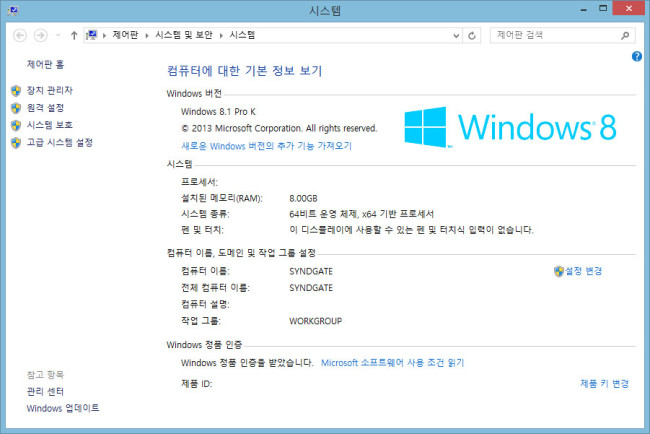The width and height of the screenshot is (650, 434).
Task: Click the Windows 정품 인증을 받았습니다 text
Action: pos(247,363)
